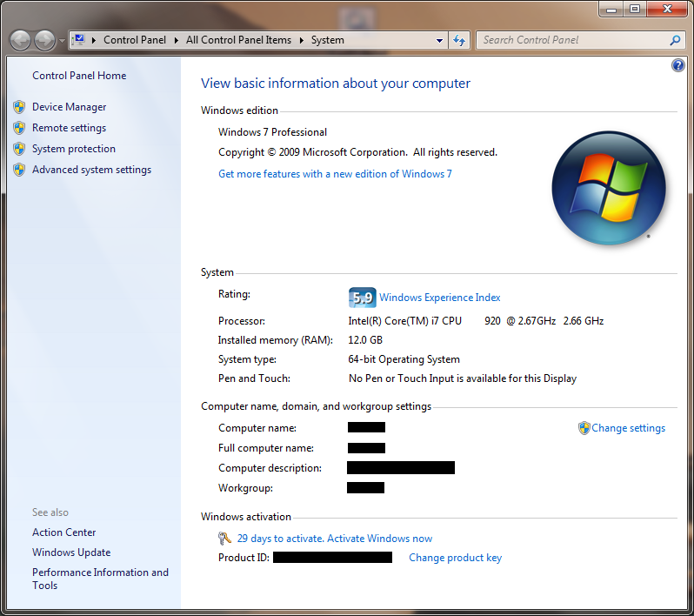Screen dimensions: 694x616
Task: Minimize the System window
Action: (x=611, y=9)
